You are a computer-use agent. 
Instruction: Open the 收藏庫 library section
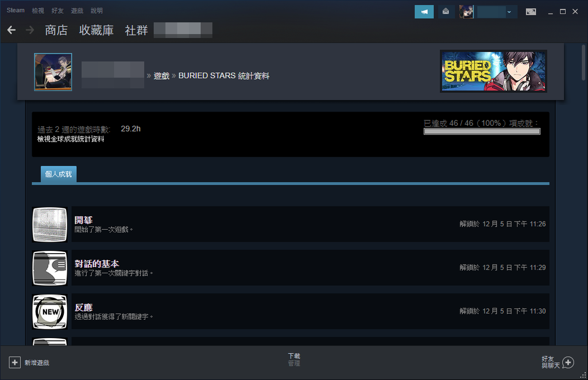(96, 30)
